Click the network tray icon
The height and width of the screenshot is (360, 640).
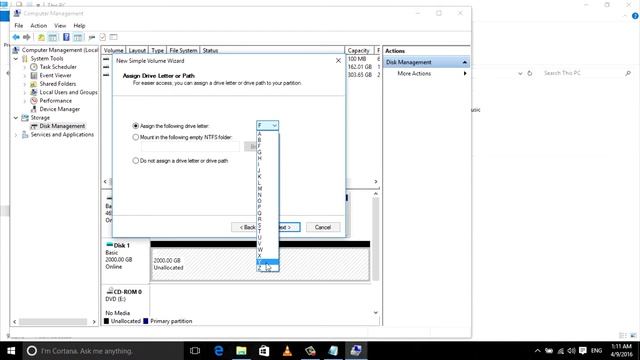tap(561, 351)
